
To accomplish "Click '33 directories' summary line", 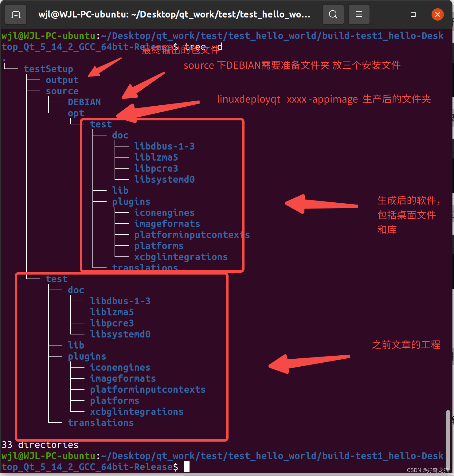I will [40, 445].
